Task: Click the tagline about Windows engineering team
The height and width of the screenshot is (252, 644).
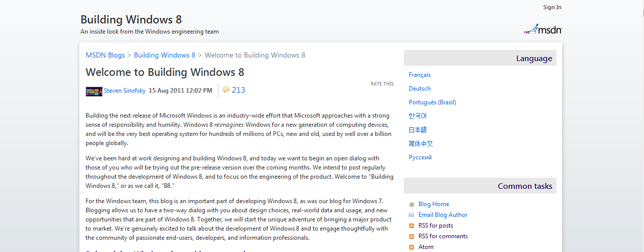Action: click(150, 32)
